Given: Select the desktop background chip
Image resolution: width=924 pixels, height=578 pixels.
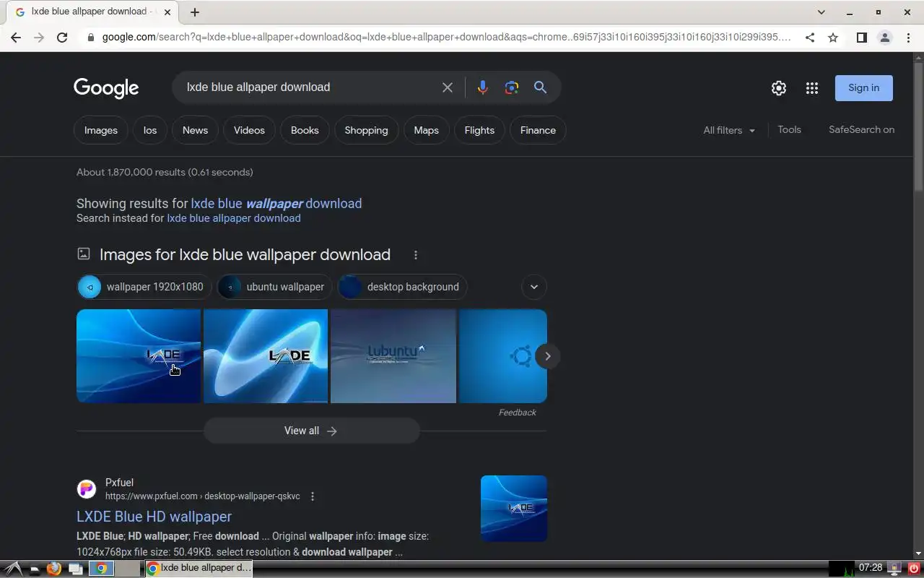Looking at the screenshot, I should 402,287.
